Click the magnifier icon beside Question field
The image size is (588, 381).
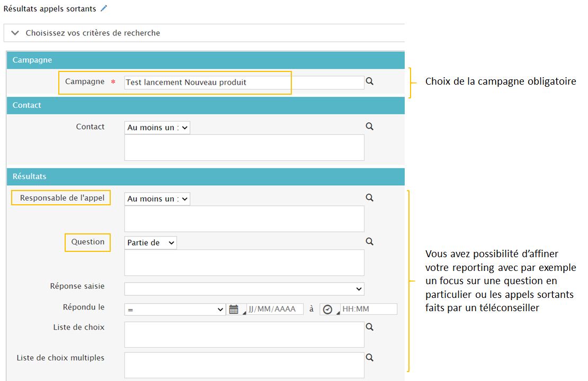point(370,241)
